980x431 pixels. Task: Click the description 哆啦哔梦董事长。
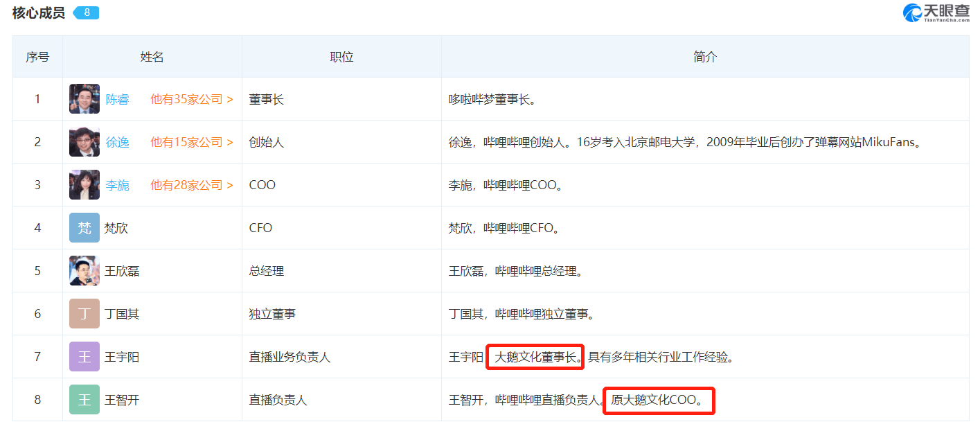[492, 99]
